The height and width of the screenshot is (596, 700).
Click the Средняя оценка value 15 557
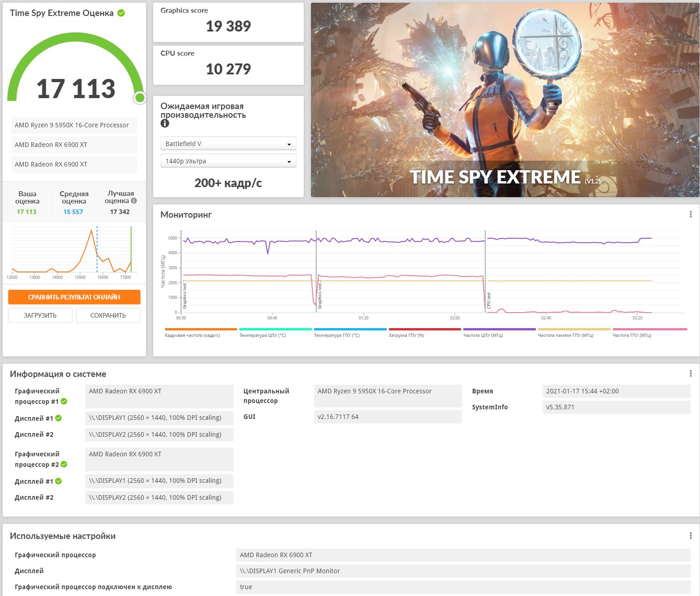point(73,212)
